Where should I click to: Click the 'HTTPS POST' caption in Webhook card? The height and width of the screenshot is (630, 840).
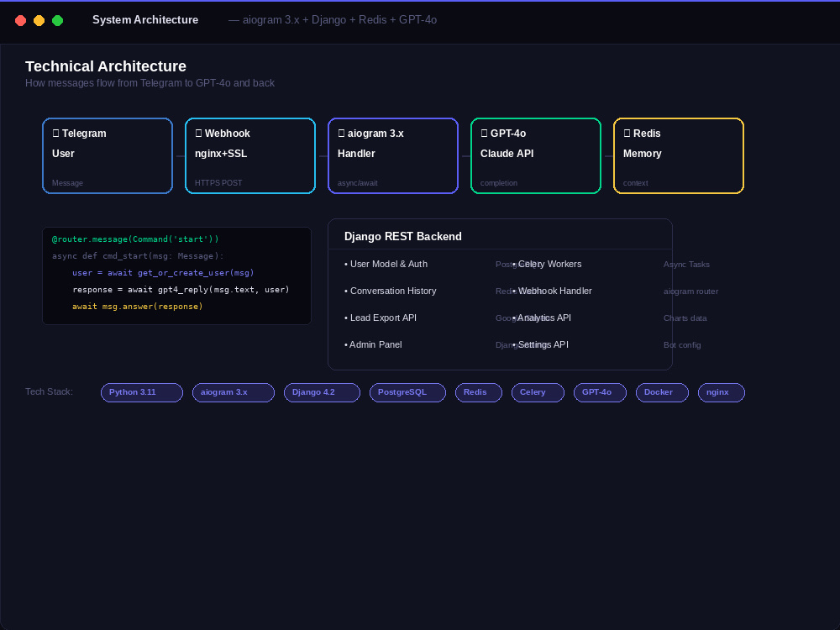pos(218,182)
